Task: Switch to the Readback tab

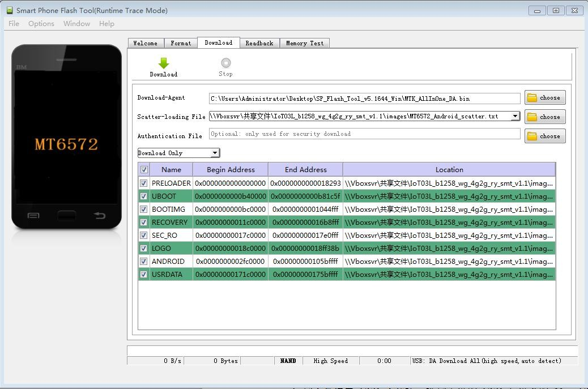Action: click(x=259, y=43)
